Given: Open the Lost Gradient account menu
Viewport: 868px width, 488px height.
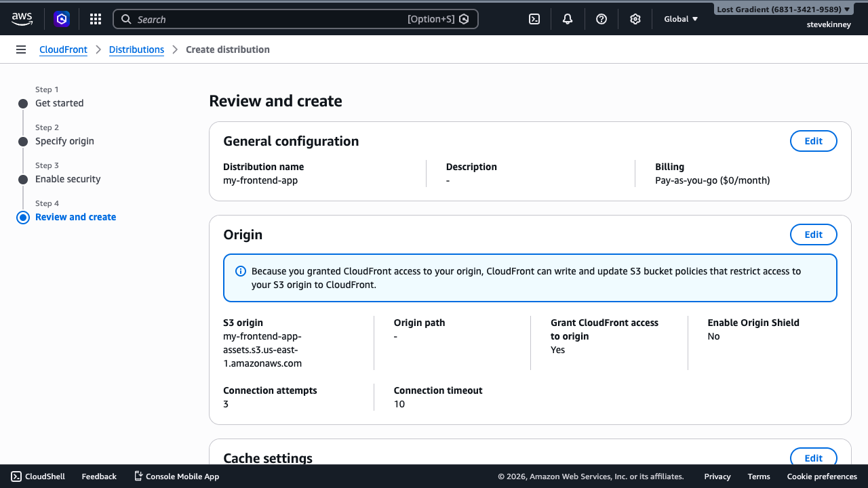Looking at the screenshot, I should pos(783,9).
